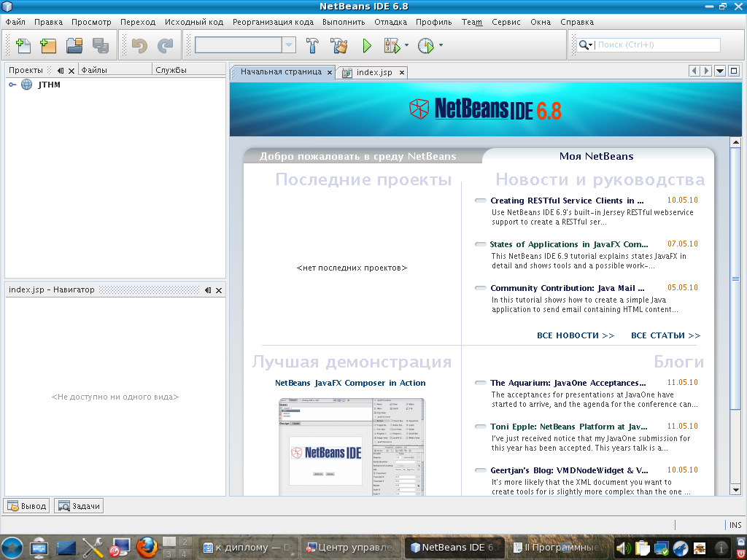The image size is (747, 560).
Task: Open the Profile Main Project dropdown arrow
Action: 441,45
